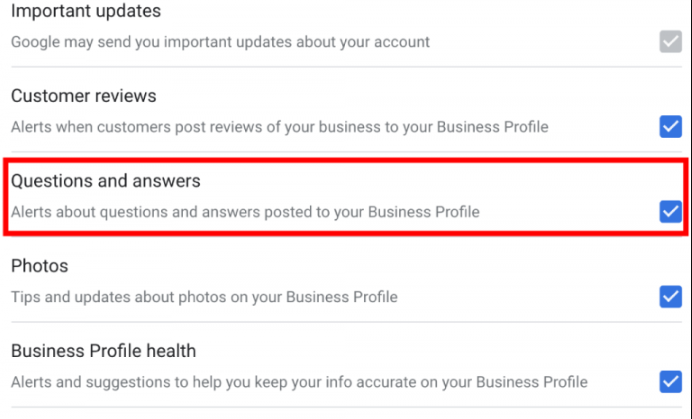Uncheck the Customer reviews checkbox
This screenshot has width=692, height=419.
[670, 127]
